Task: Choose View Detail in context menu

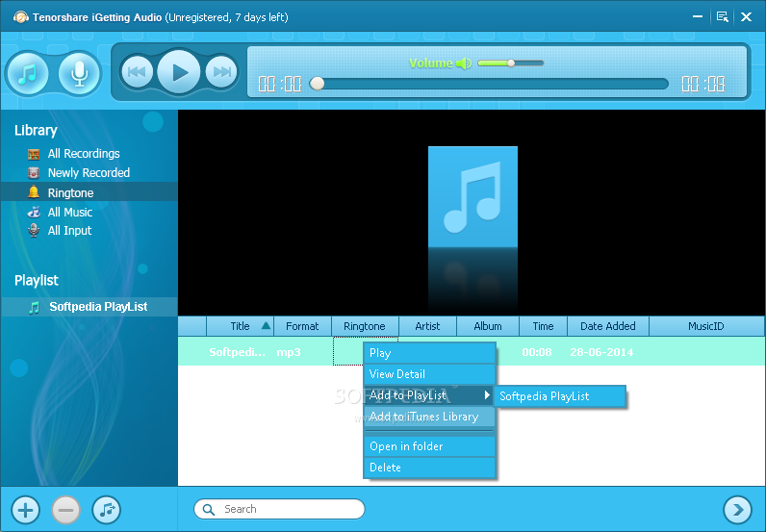Action: (x=429, y=374)
